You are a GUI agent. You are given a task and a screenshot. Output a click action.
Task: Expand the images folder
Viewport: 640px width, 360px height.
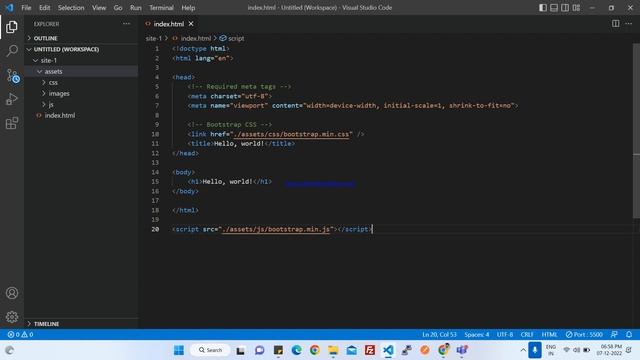82,93
